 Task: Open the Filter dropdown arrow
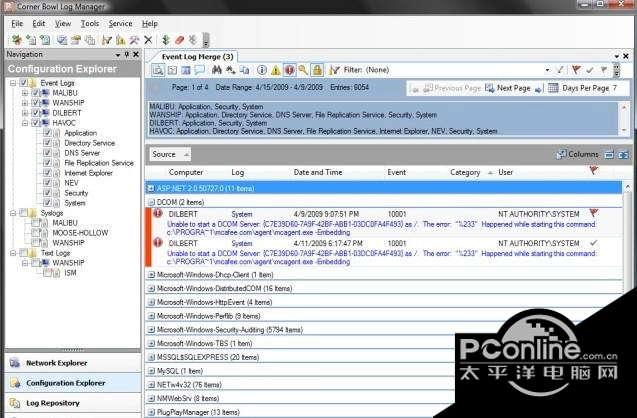pyautogui.click(x=547, y=70)
